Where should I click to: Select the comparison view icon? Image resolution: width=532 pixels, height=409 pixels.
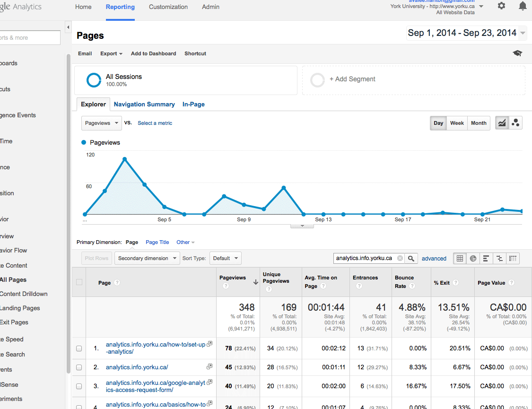499,259
